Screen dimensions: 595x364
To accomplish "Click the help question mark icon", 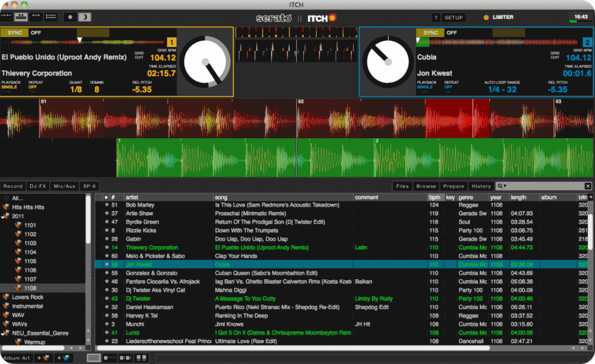I will (x=435, y=17).
